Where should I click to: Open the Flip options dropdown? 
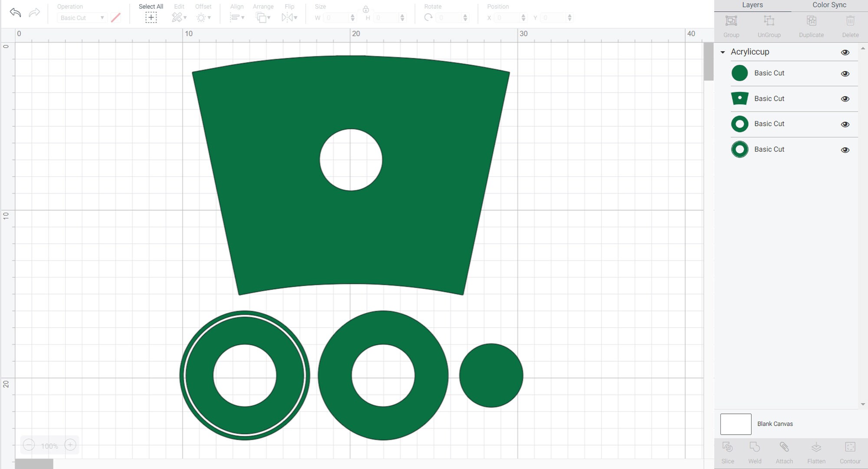[x=296, y=18]
